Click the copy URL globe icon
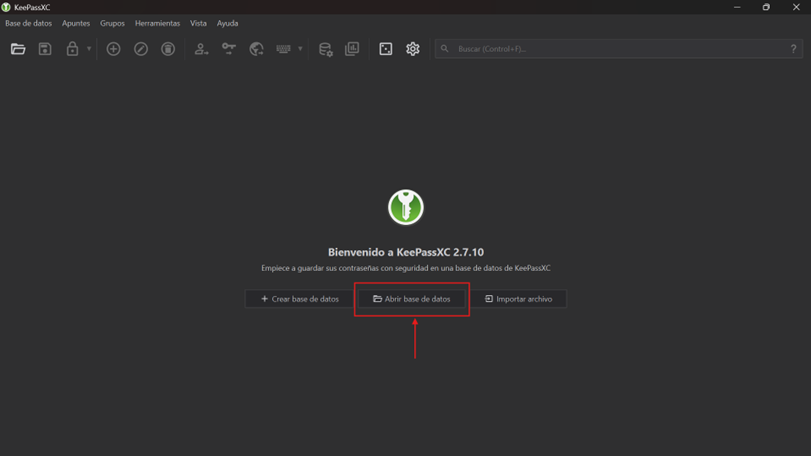 256,49
